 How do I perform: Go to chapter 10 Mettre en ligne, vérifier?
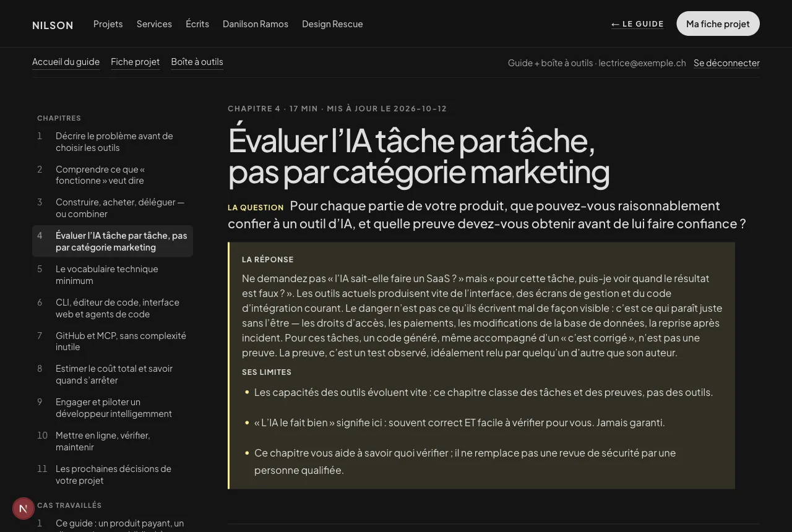coord(113,441)
